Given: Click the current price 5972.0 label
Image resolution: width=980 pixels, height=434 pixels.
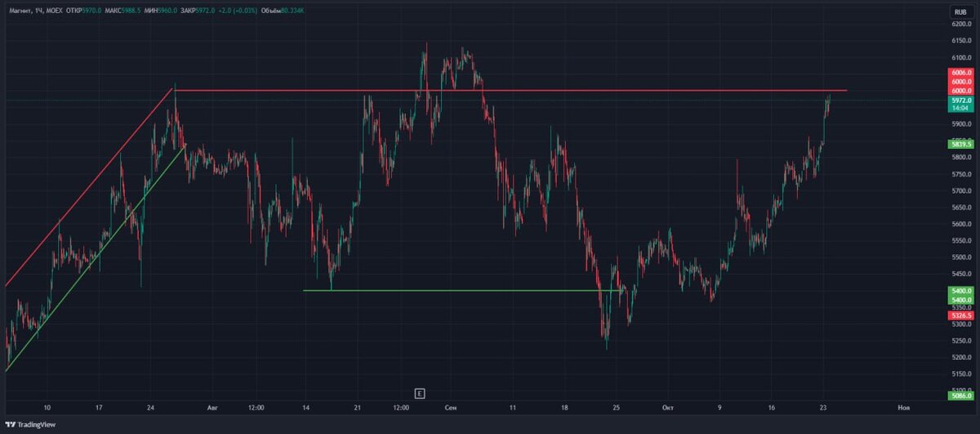Looking at the screenshot, I should tap(961, 100).
